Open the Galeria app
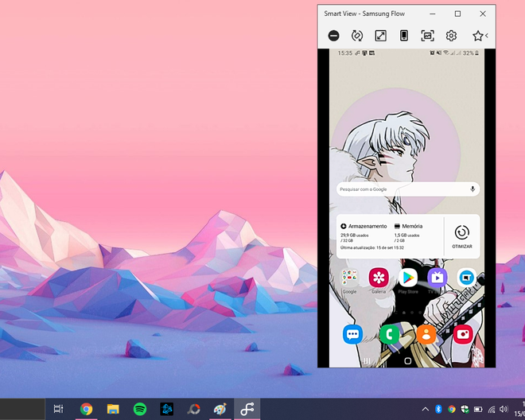Screen dimensions: 525x420 (379, 278)
